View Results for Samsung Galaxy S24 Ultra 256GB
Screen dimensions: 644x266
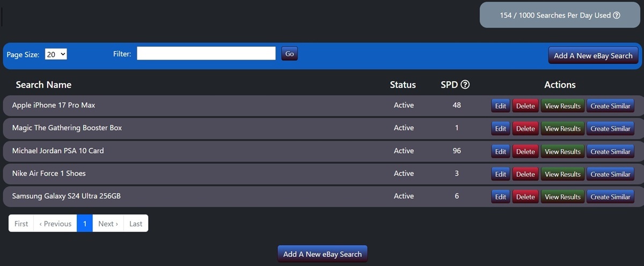pyautogui.click(x=562, y=197)
